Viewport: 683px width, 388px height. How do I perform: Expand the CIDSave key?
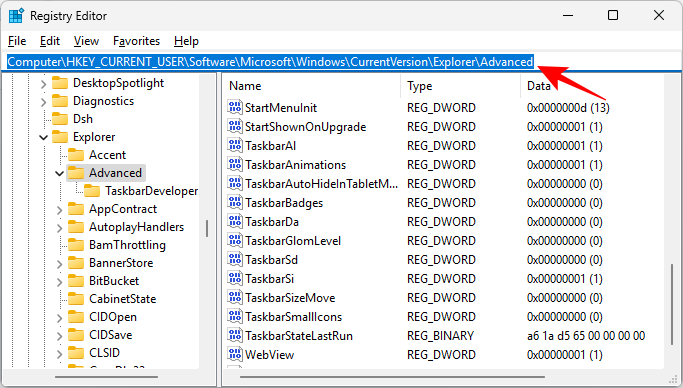pos(59,335)
